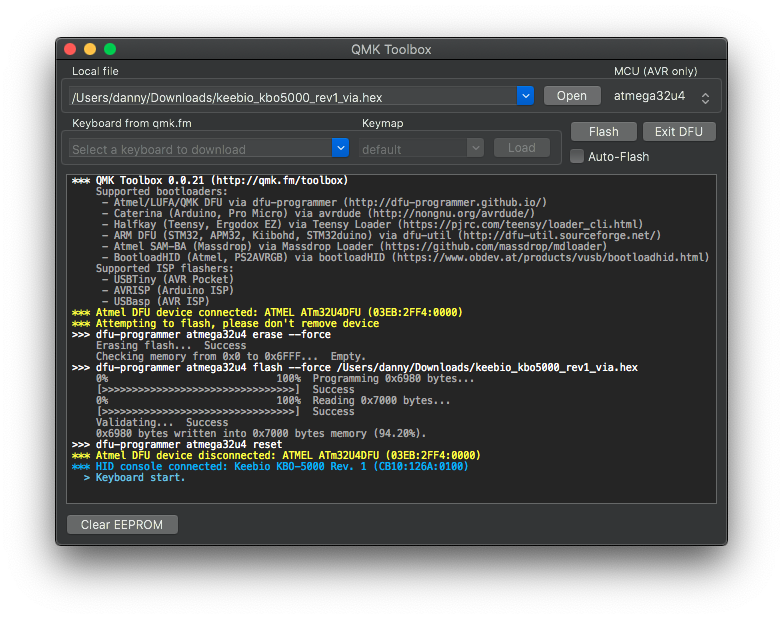Click the Load button
783x619 pixels.
point(522,148)
